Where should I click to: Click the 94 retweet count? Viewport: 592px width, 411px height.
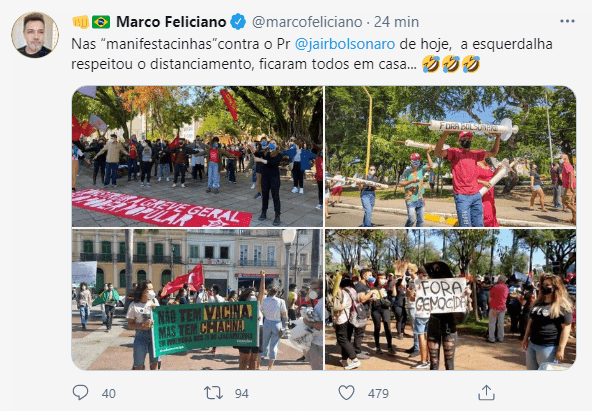coord(242,394)
